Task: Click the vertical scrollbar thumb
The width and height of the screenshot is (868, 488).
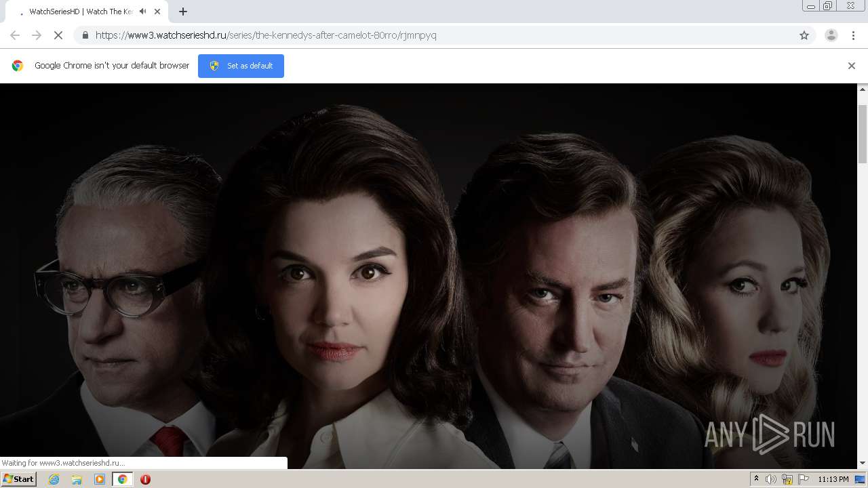Action: [x=863, y=134]
